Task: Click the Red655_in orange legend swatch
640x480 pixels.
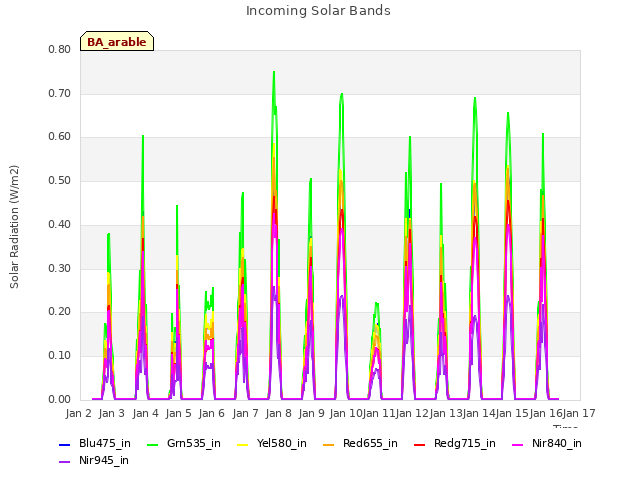Action: [329, 444]
